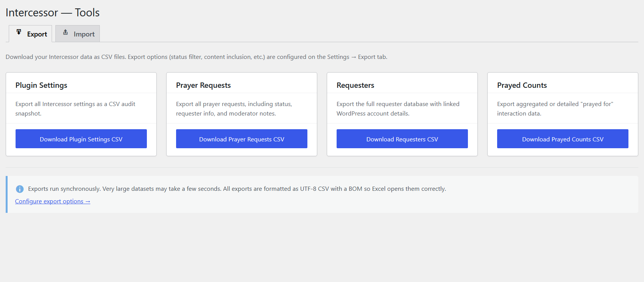The image size is (644, 282).
Task: Click the Plugin Settings card heading
Action: pos(41,85)
